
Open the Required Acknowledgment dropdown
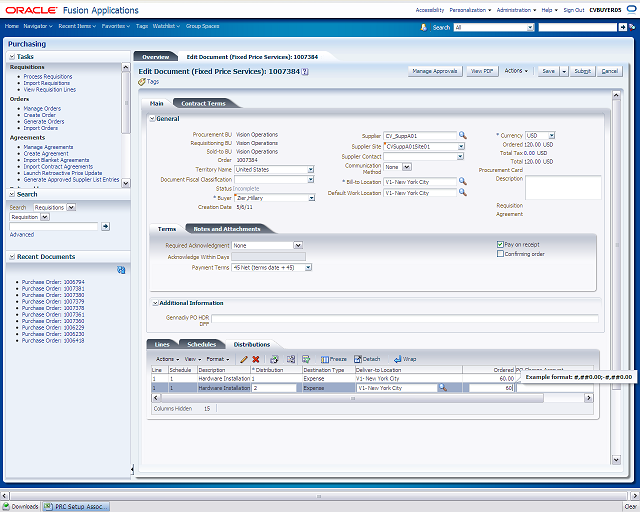tap(298, 245)
